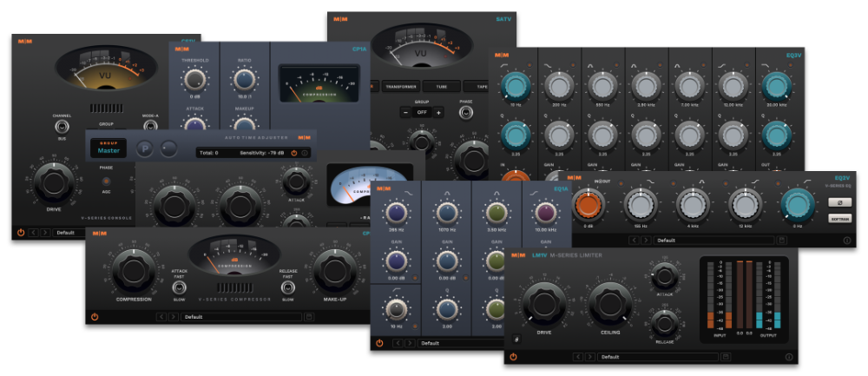
Task: Toggle the 10 Hz band LED in EQ3V
Action: pyautogui.click(x=529, y=65)
